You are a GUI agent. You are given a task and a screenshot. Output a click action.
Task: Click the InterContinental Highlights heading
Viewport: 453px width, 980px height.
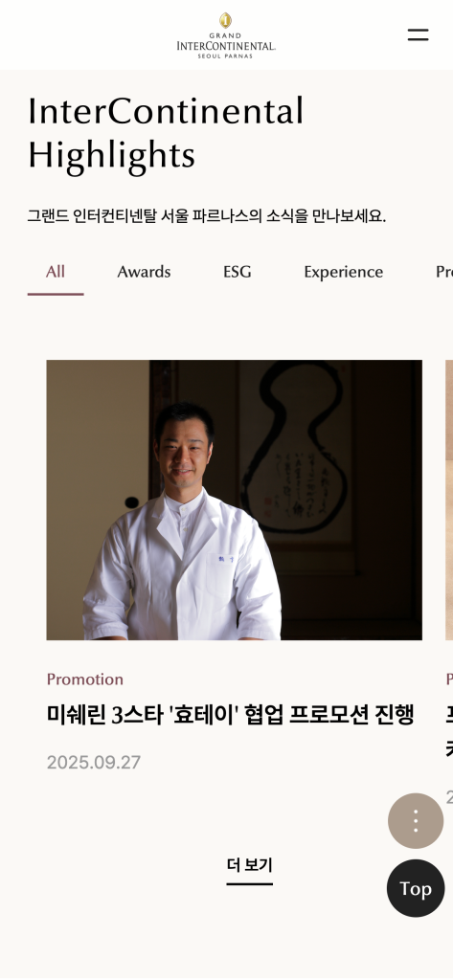[166, 133]
